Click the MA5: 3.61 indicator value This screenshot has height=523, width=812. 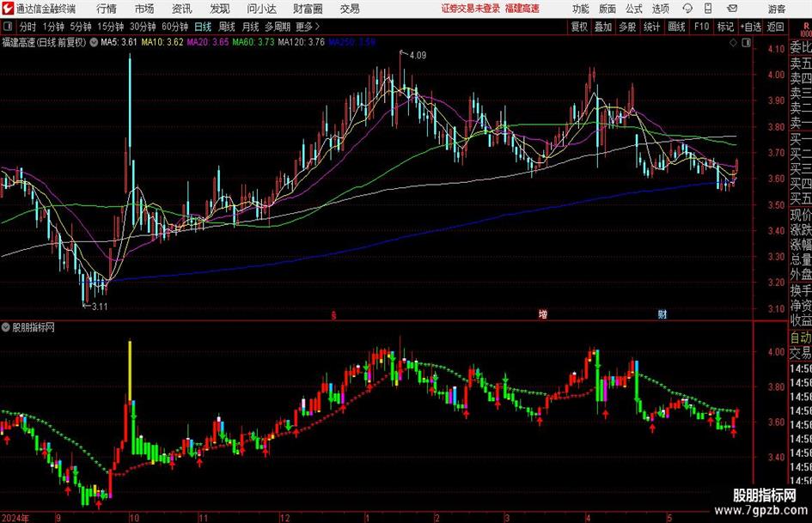coord(119,42)
